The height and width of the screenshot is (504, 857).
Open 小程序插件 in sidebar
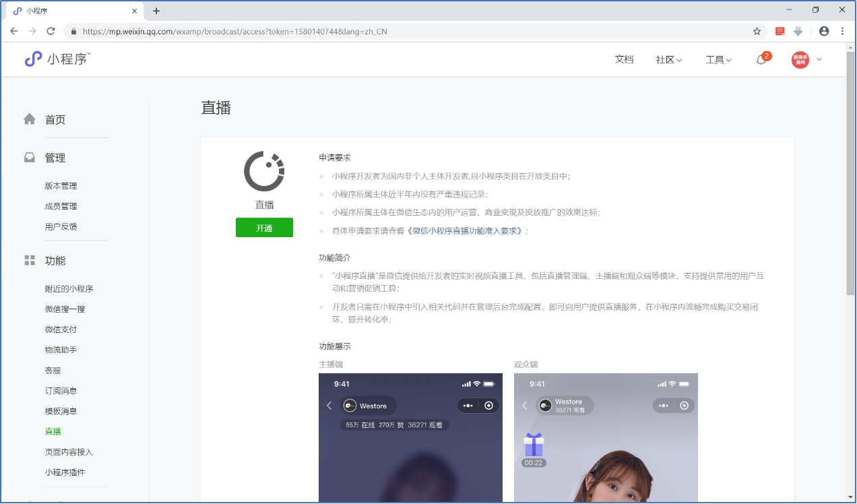pyautogui.click(x=65, y=472)
